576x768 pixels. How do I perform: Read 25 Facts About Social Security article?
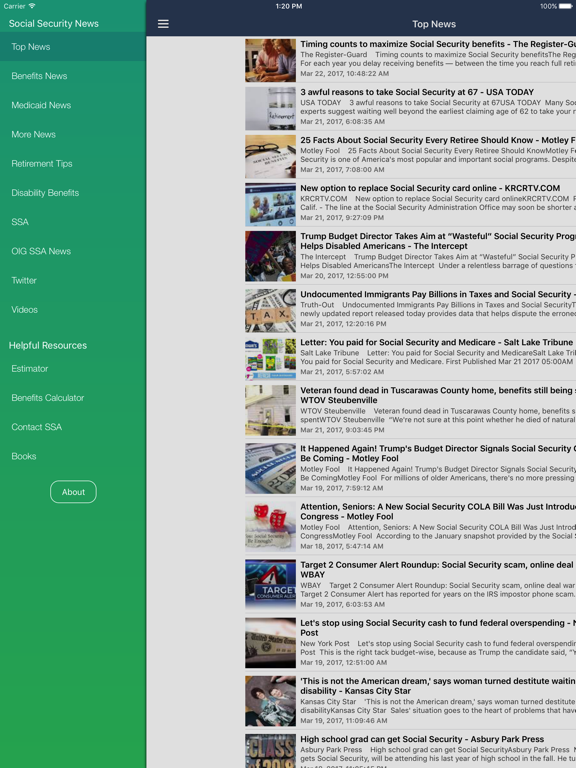tap(410, 156)
